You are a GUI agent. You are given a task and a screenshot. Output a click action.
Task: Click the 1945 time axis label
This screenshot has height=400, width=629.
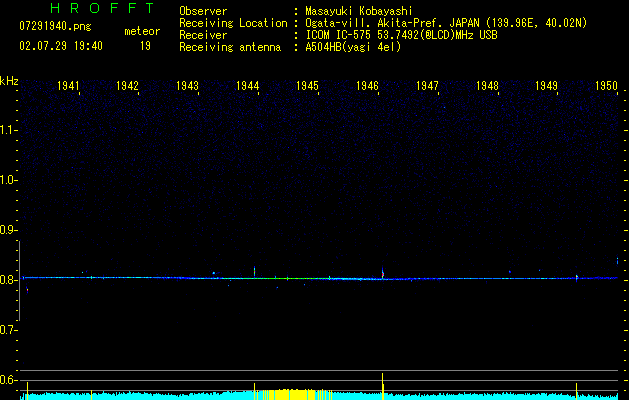pyautogui.click(x=307, y=85)
